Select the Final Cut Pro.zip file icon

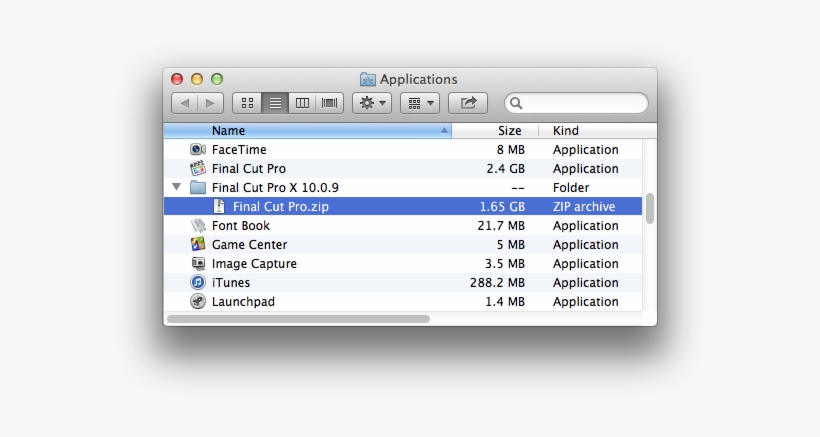click(219, 206)
